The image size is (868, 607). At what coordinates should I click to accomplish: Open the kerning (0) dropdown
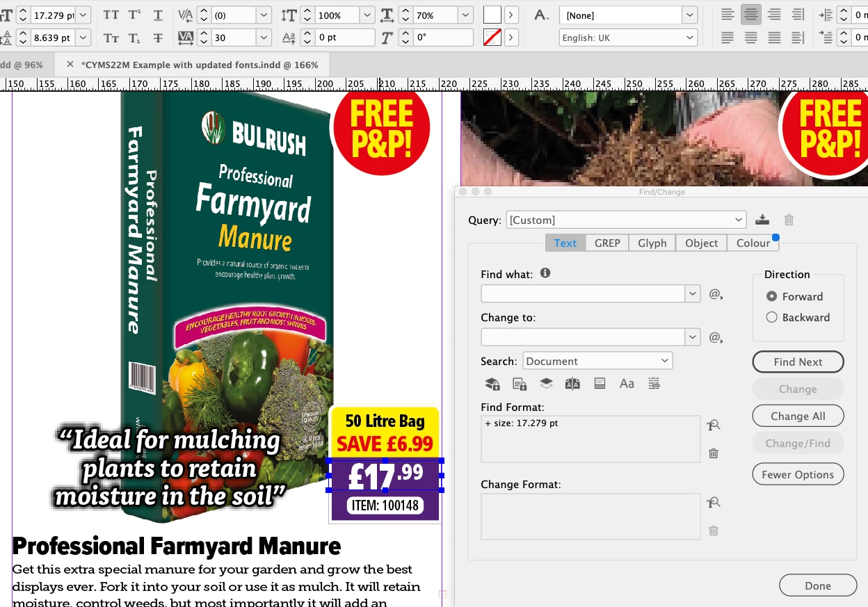pos(264,15)
